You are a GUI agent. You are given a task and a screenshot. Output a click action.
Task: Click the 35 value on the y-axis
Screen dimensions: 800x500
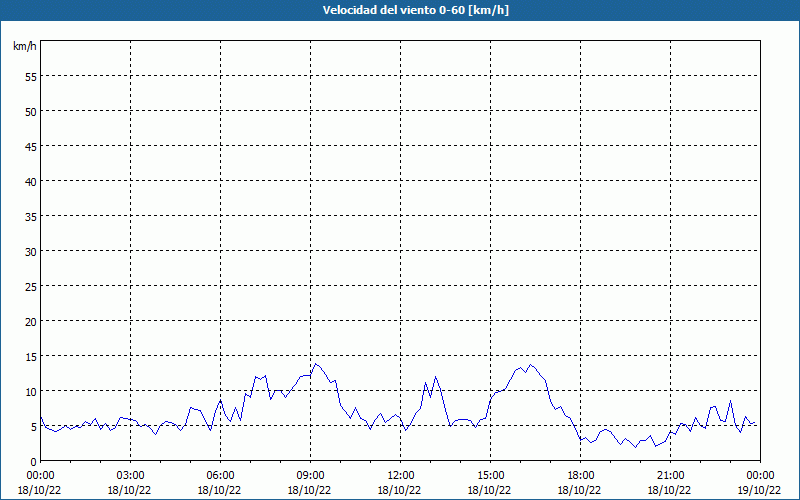pyautogui.click(x=31, y=216)
